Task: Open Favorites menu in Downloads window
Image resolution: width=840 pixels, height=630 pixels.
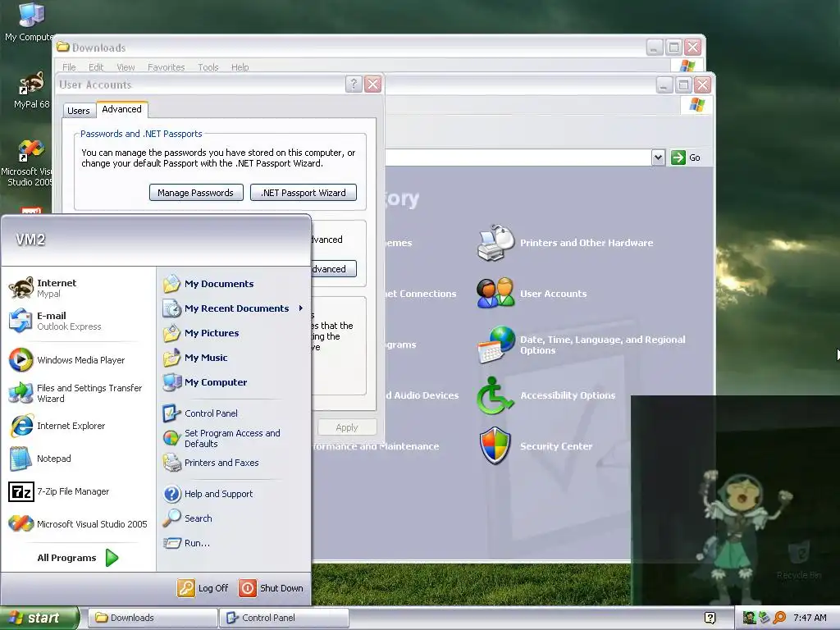Action: tap(166, 67)
